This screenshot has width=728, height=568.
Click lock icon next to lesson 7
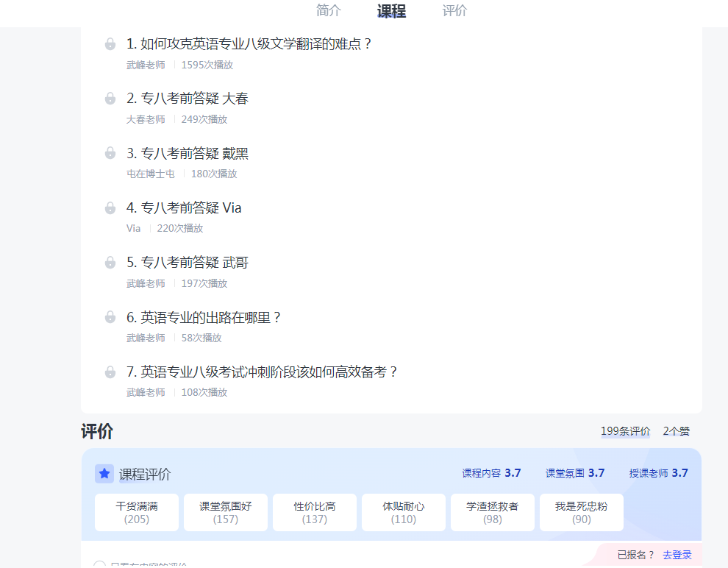point(110,372)
